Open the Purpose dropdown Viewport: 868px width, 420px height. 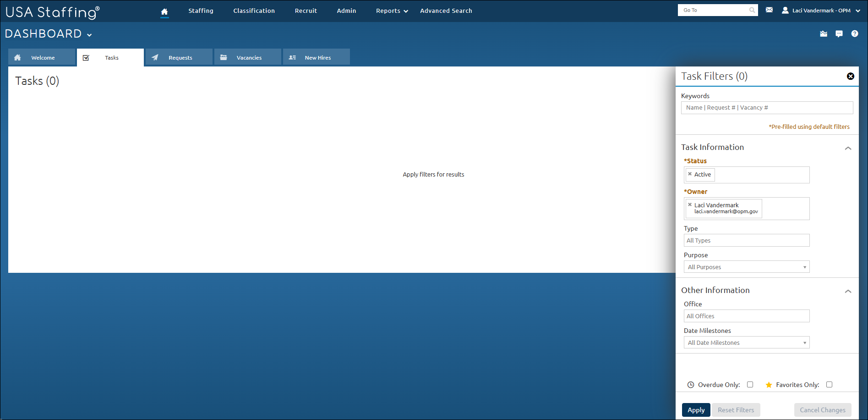coord(746,267)
